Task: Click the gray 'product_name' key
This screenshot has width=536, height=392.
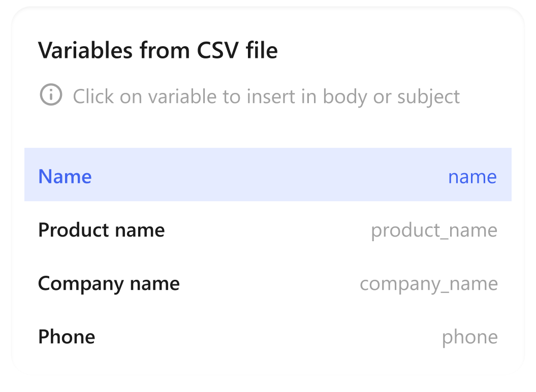Action: click(x=434, y=231)
